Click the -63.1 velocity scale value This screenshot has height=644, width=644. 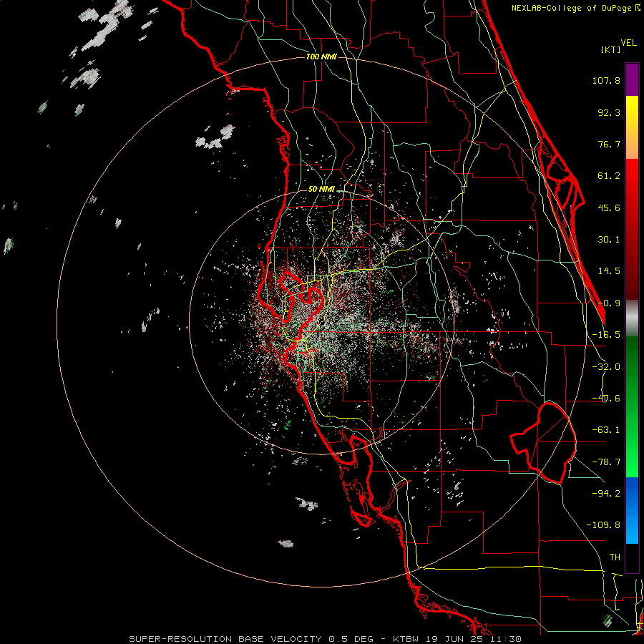tap(606, 430)
